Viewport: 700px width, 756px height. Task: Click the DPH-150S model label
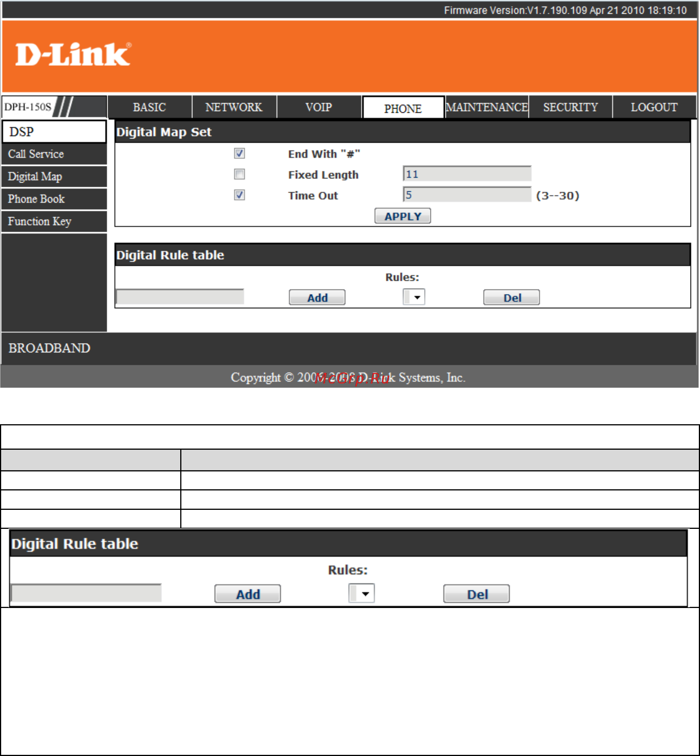[27, 107]
